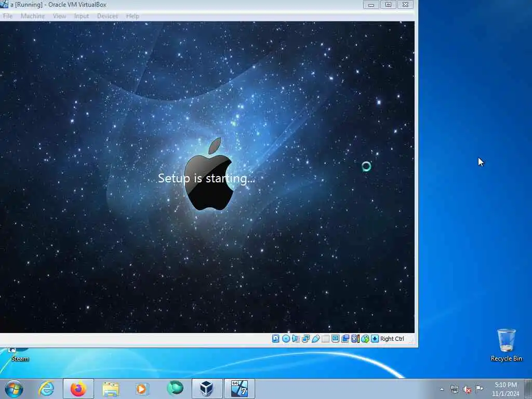Click the virtualization 'V' CPU indicator
Viewport: 532px width, 399px height.
(355, 339)
